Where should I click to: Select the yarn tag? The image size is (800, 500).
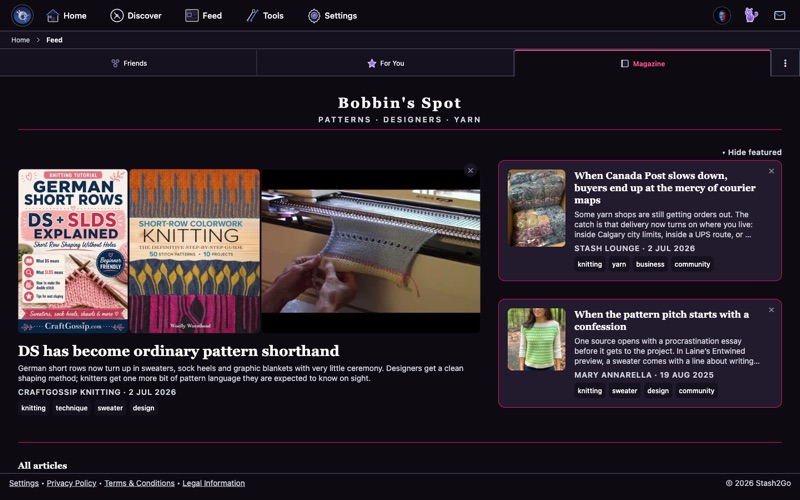pyautogui.click(x=619, y=264)
